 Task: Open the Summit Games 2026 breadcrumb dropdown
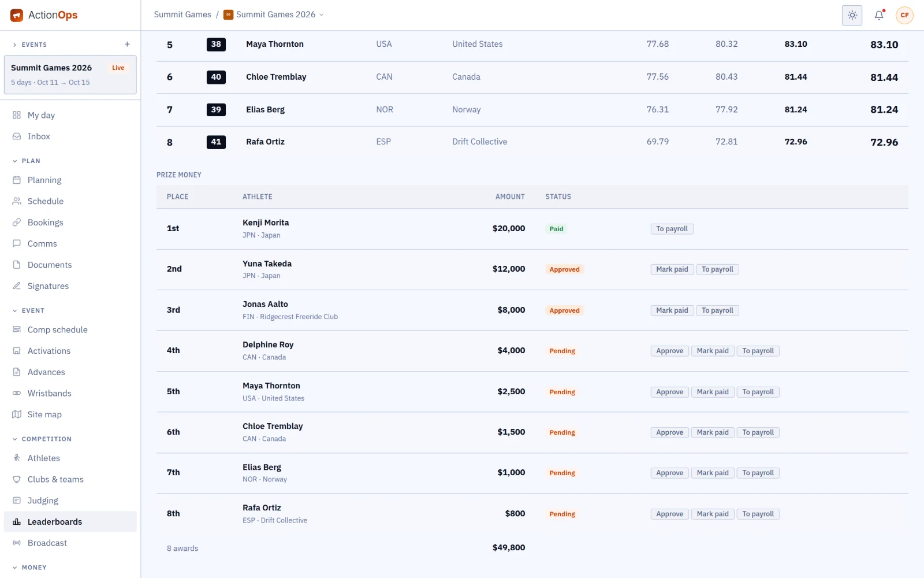274,14
